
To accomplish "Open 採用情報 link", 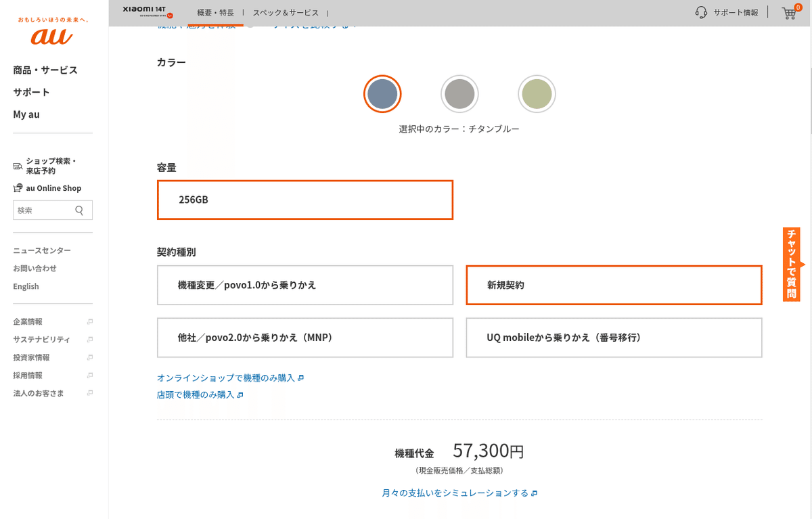I will [28, 375].
